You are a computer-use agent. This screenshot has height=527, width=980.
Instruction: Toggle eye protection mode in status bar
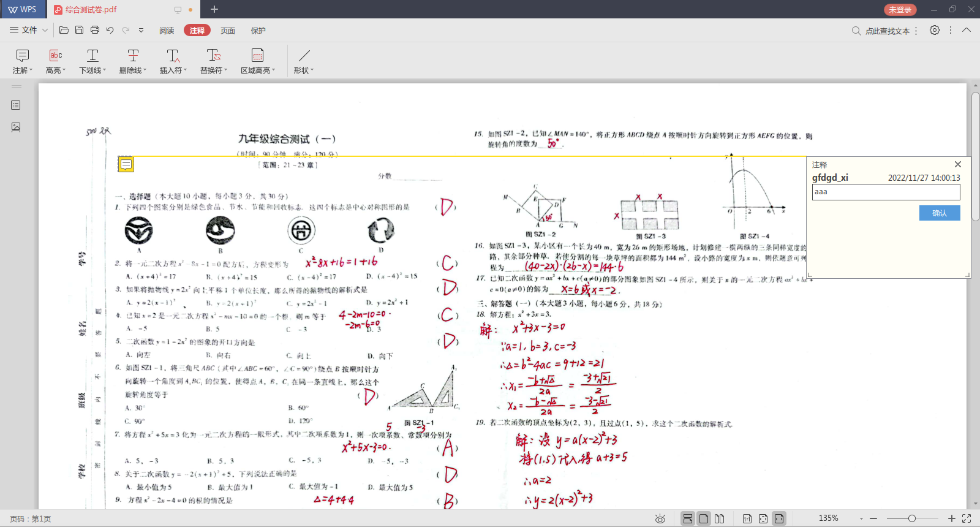click(660, 519)
